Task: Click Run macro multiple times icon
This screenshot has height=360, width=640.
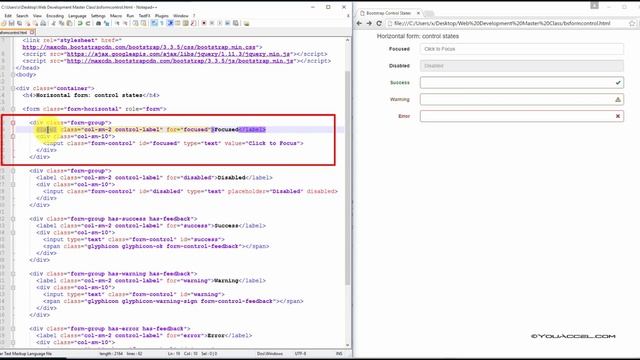Action: point(227,23)
